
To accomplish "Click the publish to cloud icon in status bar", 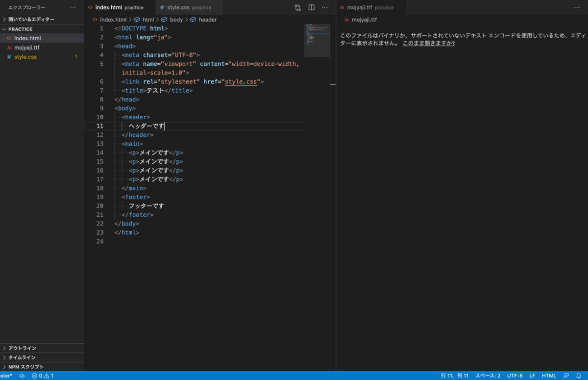I will [x=22, y=376].
